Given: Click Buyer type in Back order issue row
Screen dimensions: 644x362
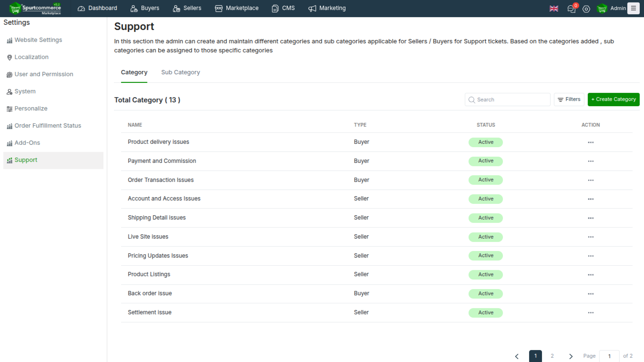Looking at the screenshot, I should coord(361,294).
